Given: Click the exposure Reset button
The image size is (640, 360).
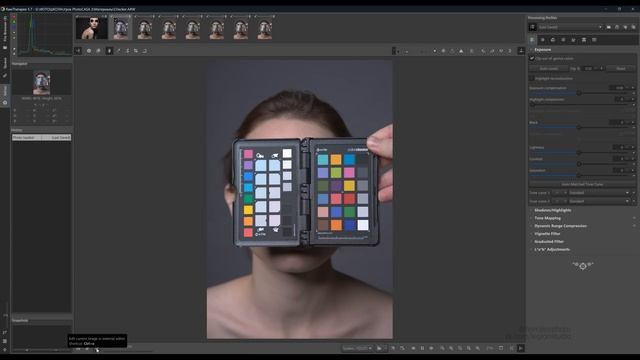Looking at the screenshot, I should tap(621, 69).
